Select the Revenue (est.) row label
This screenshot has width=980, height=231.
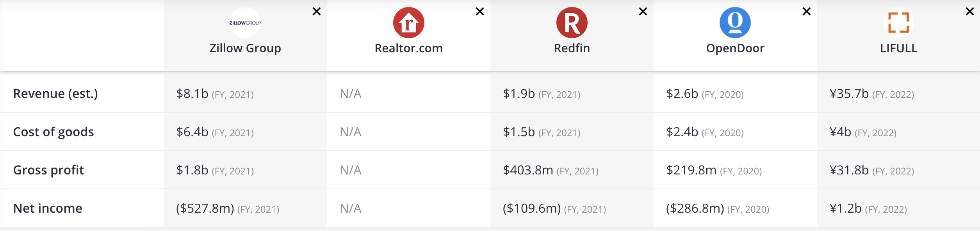pyautogui.click(x=55, y=94)
